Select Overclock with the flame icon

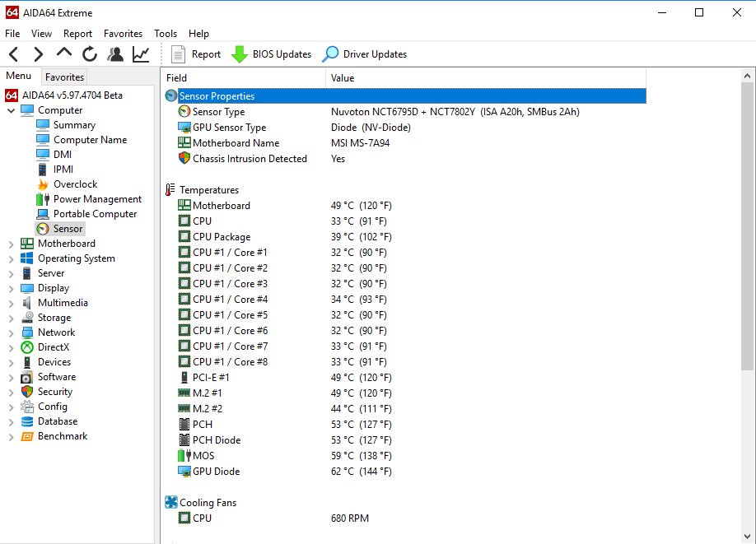click(67, 184)
